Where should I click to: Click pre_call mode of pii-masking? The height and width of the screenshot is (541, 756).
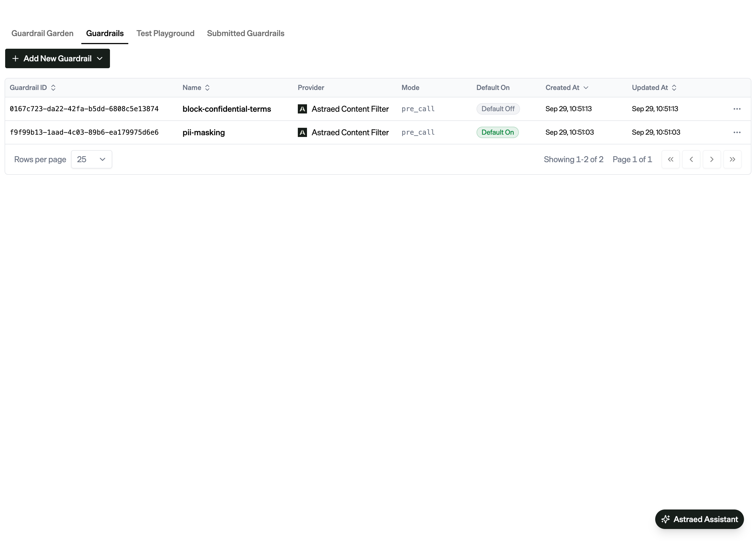tap(418, 133)
